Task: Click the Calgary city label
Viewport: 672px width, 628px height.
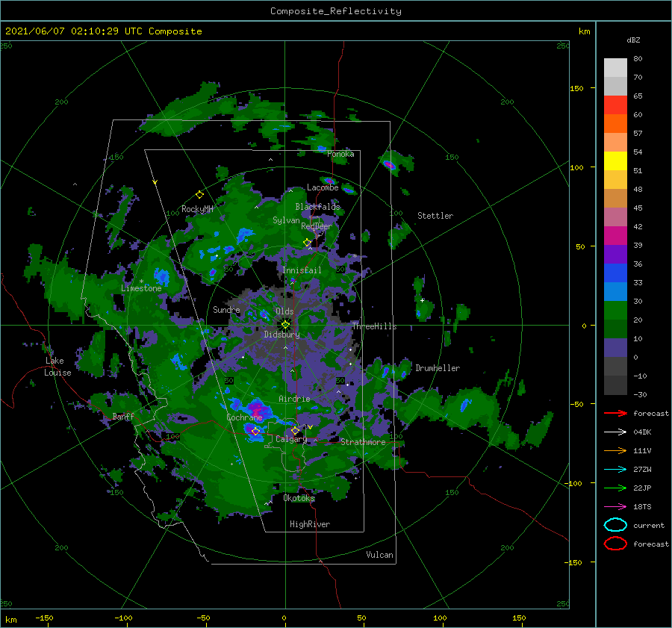Action: coord(291,439)
